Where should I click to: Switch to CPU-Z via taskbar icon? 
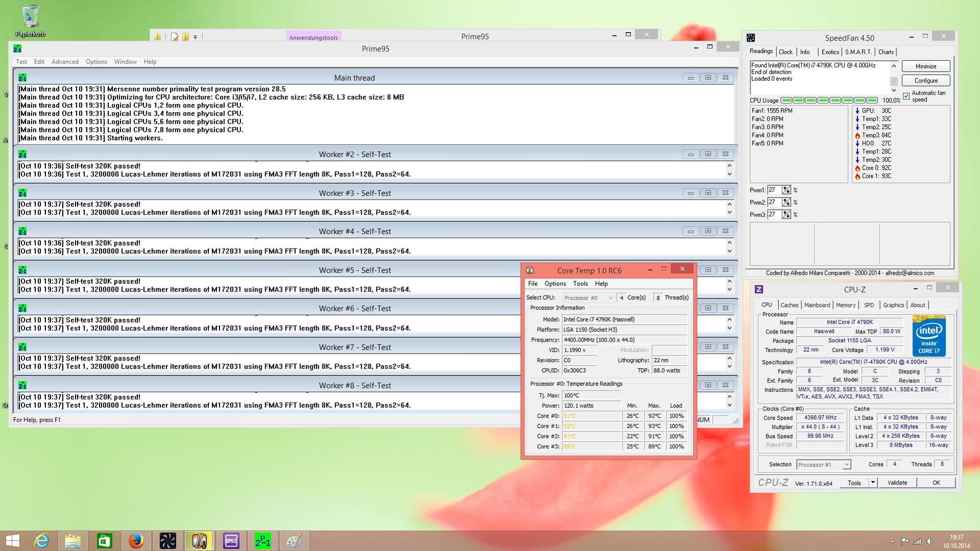coord(231,541)
